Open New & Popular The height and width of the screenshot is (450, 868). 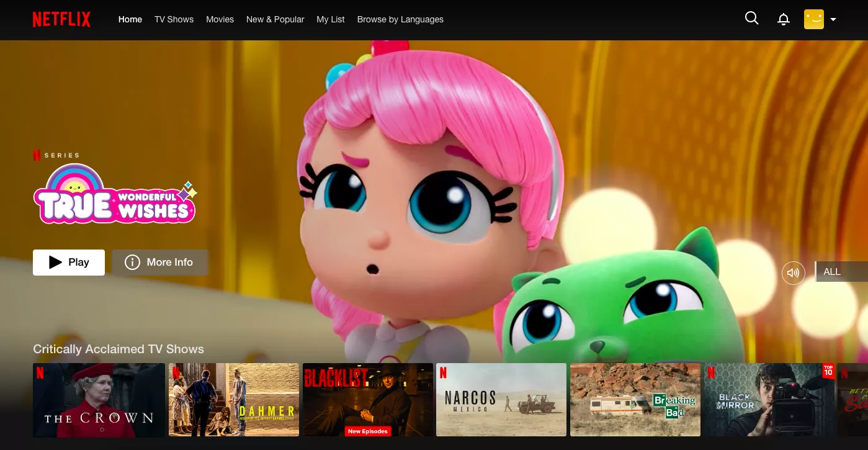click(275, 19)
